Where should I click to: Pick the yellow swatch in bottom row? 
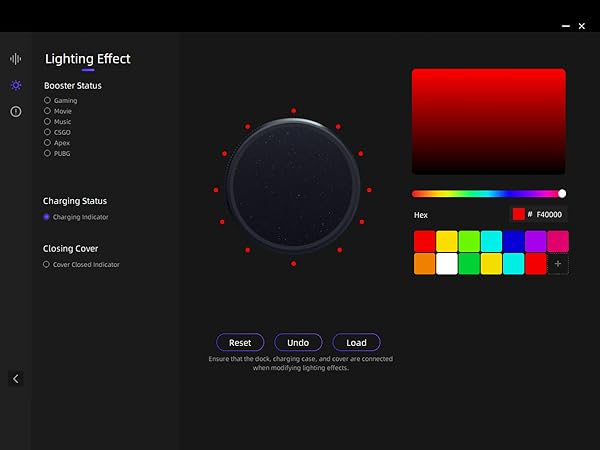[491, 264]
